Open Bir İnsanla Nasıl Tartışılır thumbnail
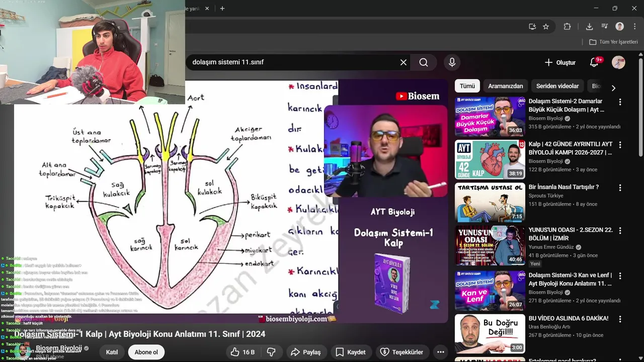Image resolution: width=644 pixels, height=362 pixels. pyautogui.click(x=490, y=203)
